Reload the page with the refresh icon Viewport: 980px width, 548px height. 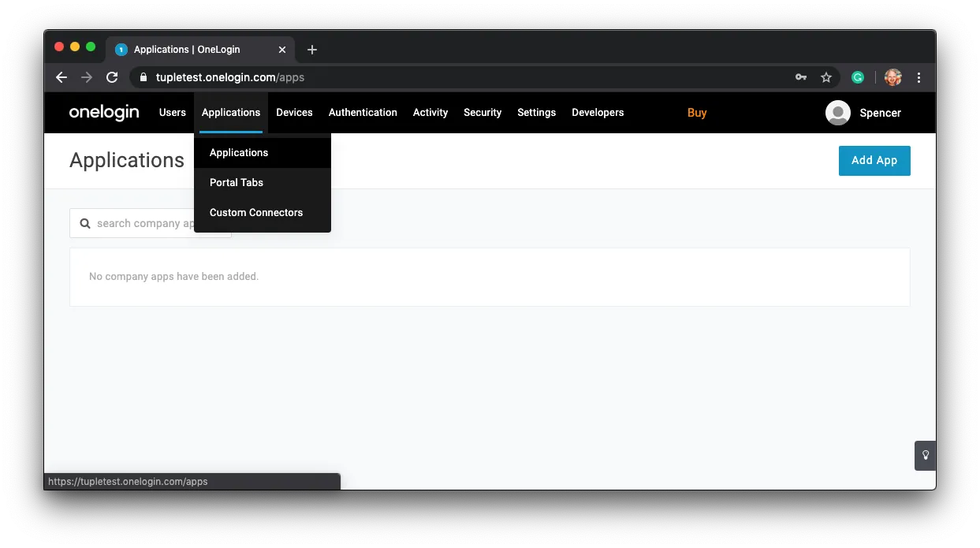tap(112, 76)
